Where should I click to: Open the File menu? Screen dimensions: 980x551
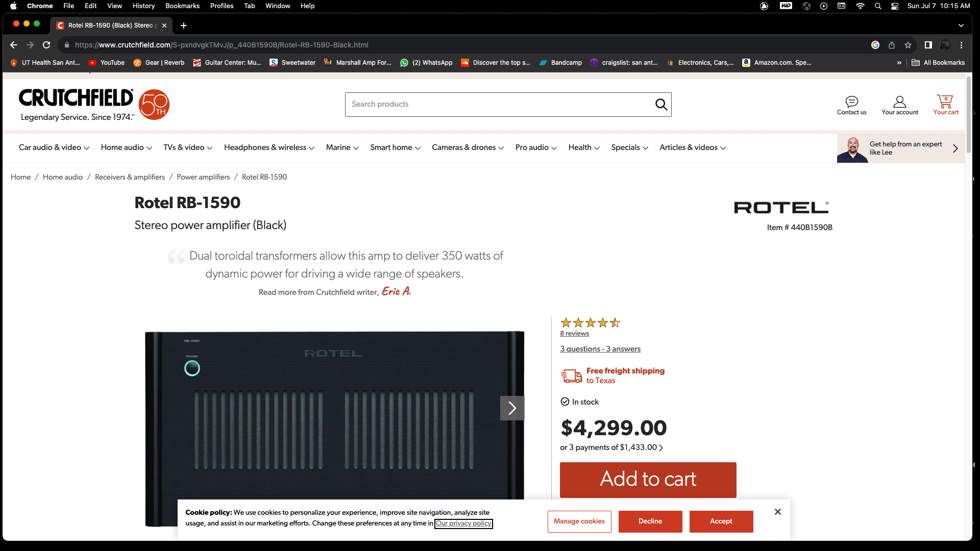coord(69,6)
